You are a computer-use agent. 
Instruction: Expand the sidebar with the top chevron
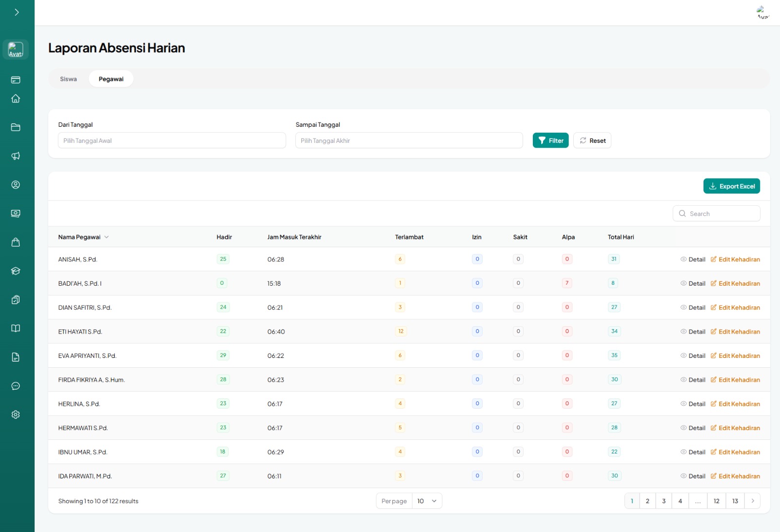pyautogui.click(x=17, y=12)
